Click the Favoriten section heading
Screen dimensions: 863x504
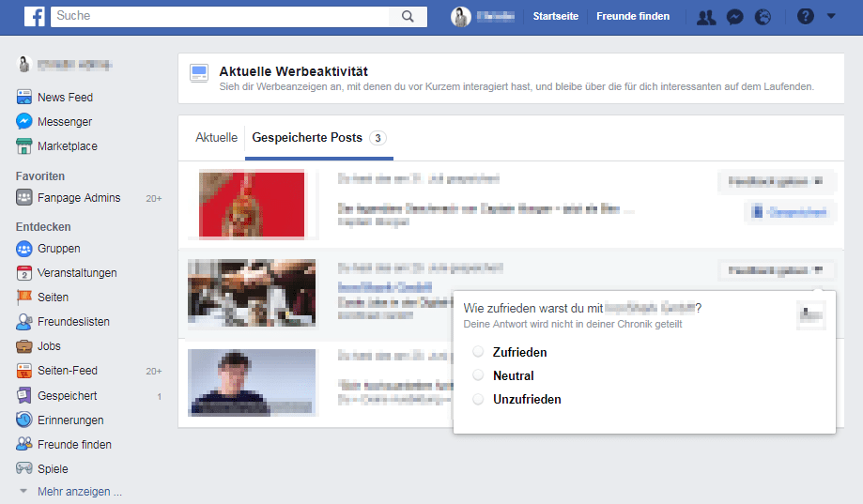click(40, 176)
